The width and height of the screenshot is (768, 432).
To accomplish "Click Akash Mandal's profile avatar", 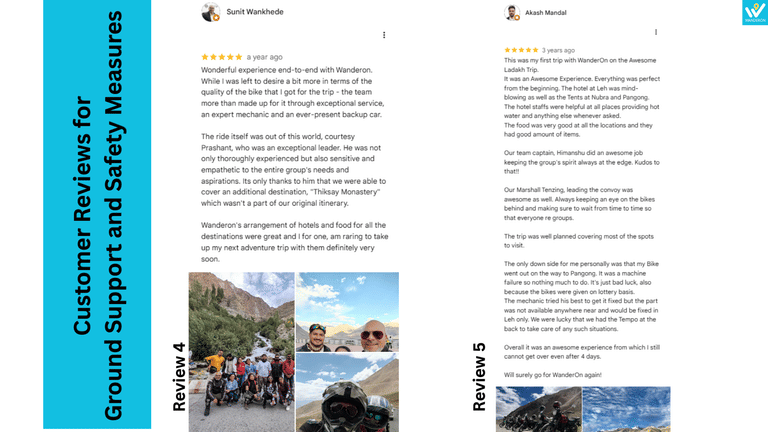I will tap(512, 13).
